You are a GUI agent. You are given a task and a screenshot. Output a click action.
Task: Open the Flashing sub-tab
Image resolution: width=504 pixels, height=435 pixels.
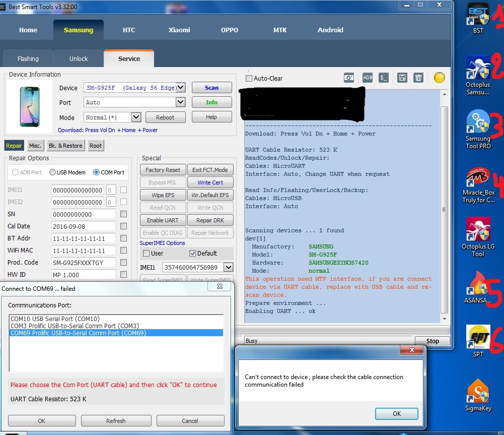point(28,59)
